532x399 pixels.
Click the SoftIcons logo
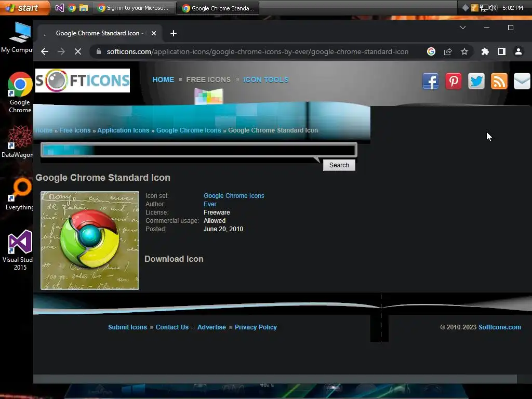pos(83,81)
